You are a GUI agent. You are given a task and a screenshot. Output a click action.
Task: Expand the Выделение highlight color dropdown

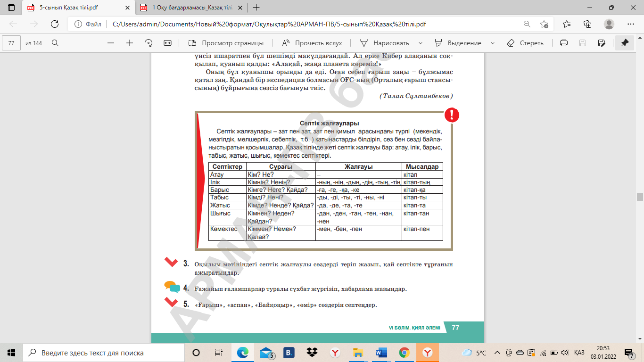click(493, 43)
